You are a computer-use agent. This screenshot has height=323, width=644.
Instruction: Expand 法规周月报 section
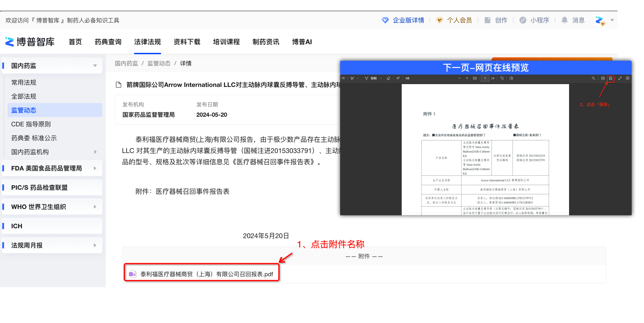[x=52, y=245]
